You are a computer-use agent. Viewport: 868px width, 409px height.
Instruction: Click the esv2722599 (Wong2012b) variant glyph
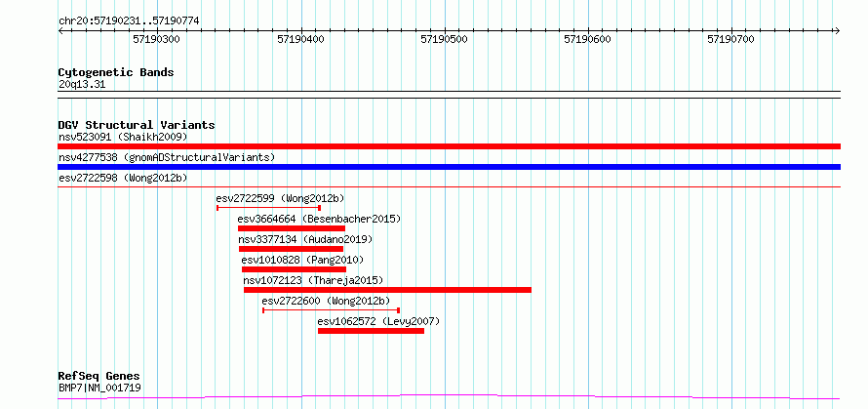click(268, 208)
